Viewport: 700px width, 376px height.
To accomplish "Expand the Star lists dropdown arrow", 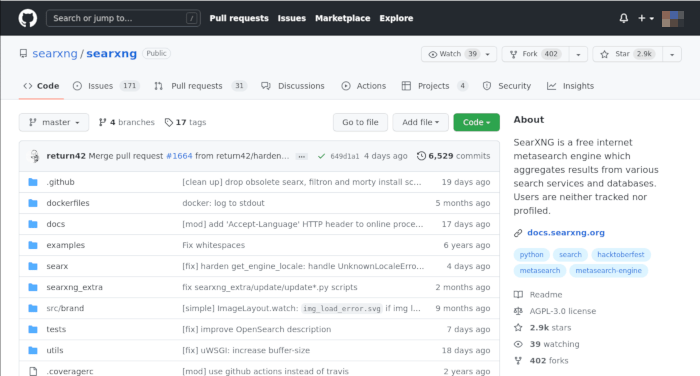I will [x=672, y=54].
